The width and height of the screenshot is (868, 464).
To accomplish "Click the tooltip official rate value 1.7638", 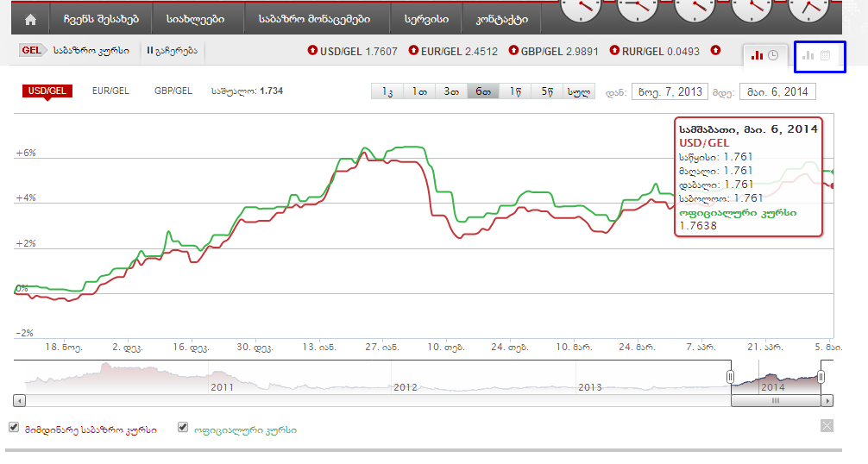I will (698, 226).
